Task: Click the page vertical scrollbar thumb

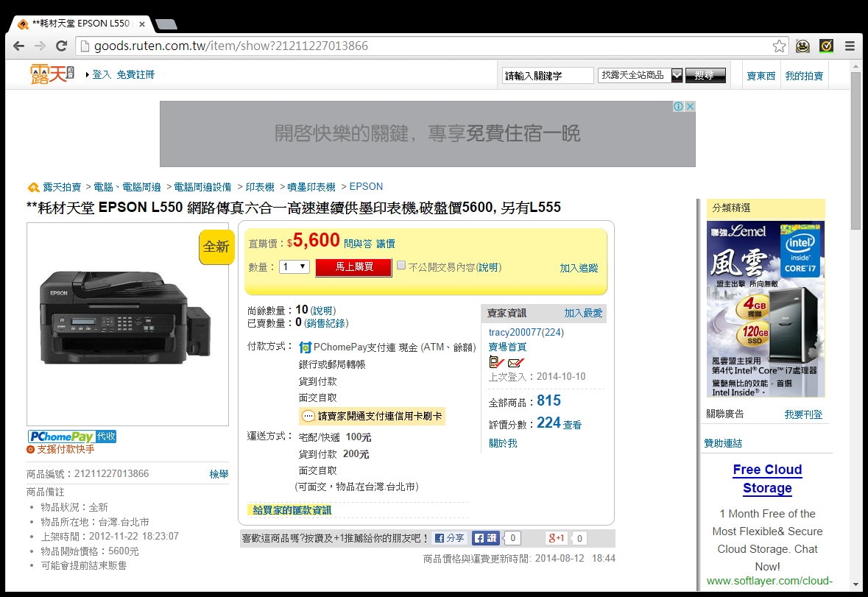Action: click(855, 150)
